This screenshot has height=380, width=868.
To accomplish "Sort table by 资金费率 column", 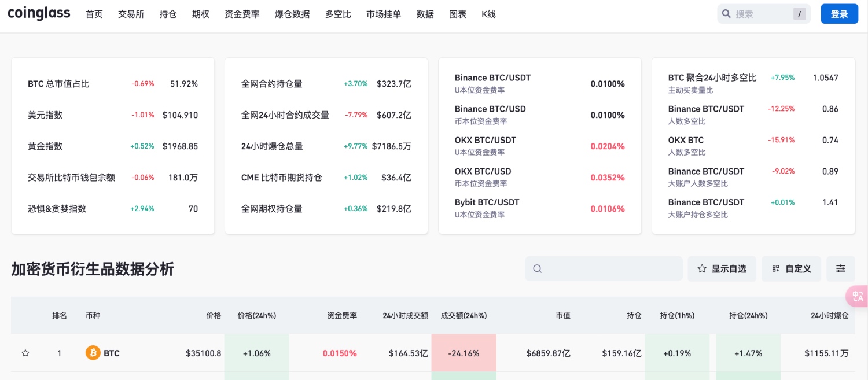I will click(342, 315).
